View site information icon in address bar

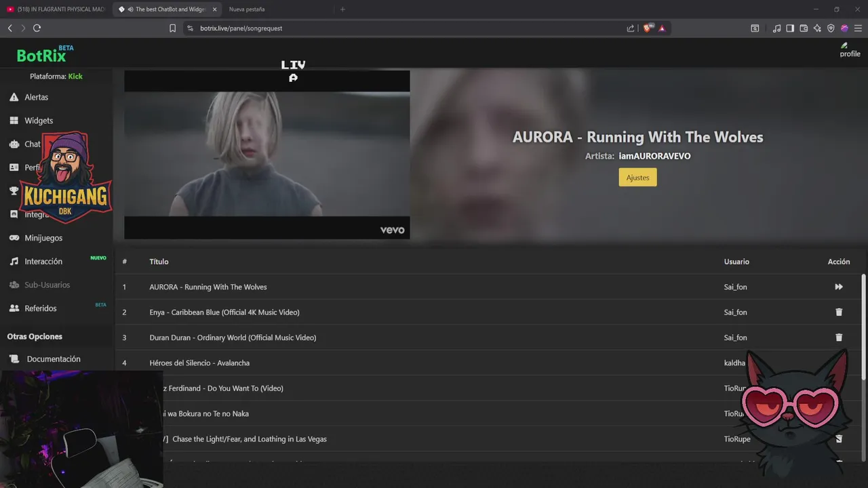pyautogui.click(x=190, y=28)
